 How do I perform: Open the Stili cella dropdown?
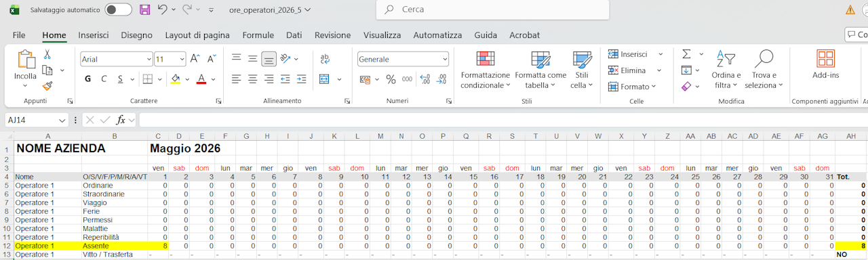[x=582, y=70]
